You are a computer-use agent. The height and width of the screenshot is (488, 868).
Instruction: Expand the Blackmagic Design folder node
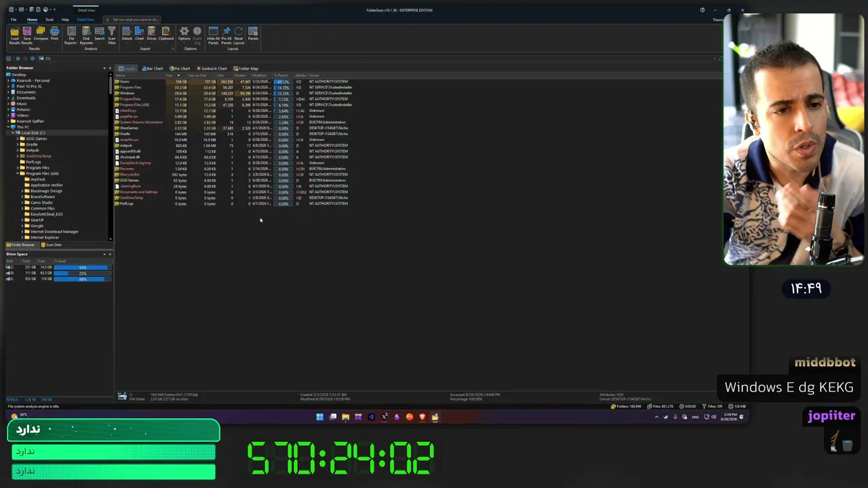22,191
